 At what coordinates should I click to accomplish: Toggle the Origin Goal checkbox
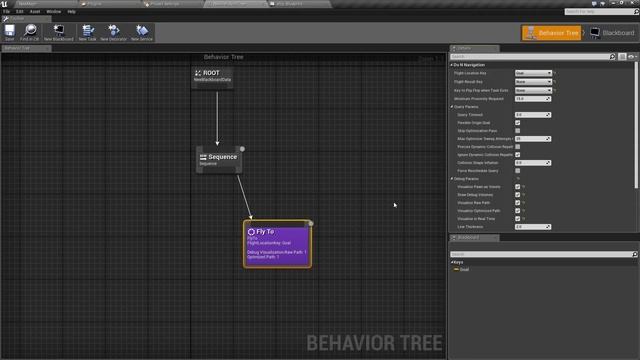pyautogui.click(x=518, y=123)
